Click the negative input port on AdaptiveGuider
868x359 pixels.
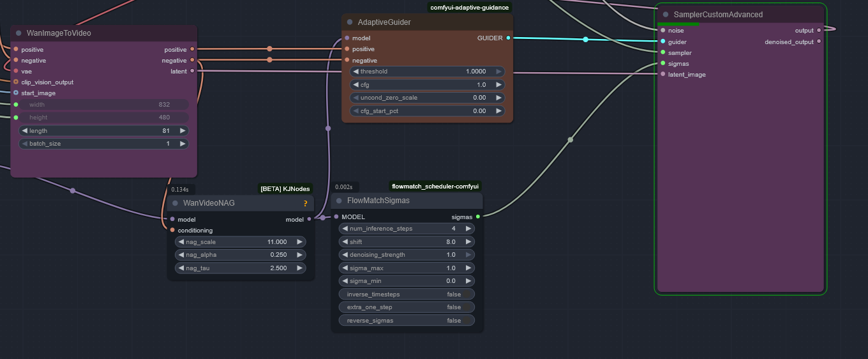click(347, 60)
